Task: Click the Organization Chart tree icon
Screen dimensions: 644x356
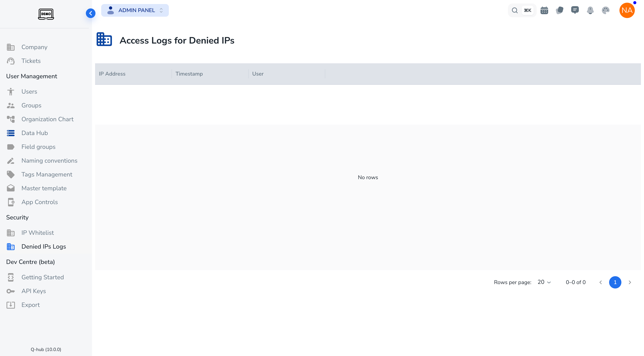Action: 11,119
